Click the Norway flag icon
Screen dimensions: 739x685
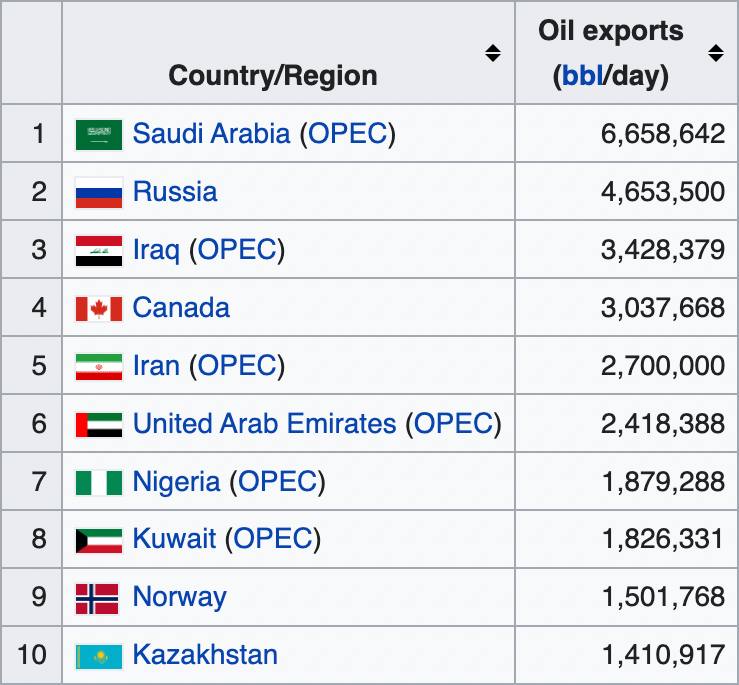97,599
